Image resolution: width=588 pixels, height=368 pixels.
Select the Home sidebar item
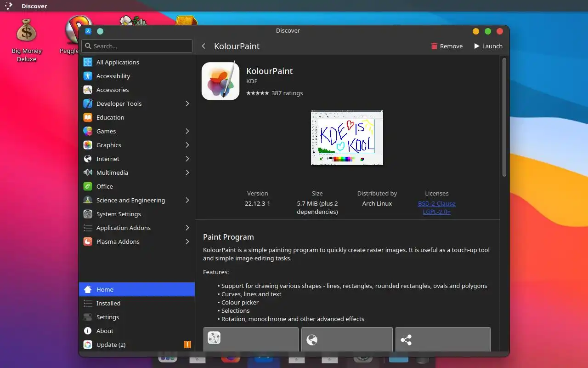coord(137,289)
